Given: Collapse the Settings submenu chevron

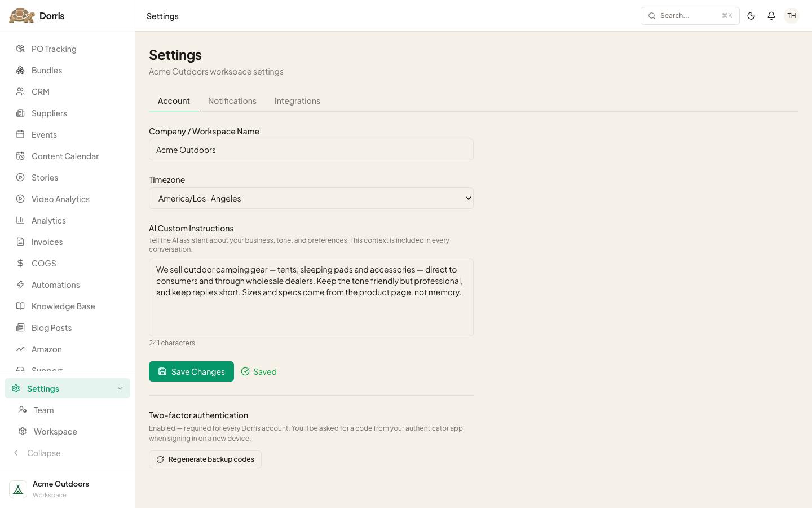Looking at the screenshot, I should 120,388.
